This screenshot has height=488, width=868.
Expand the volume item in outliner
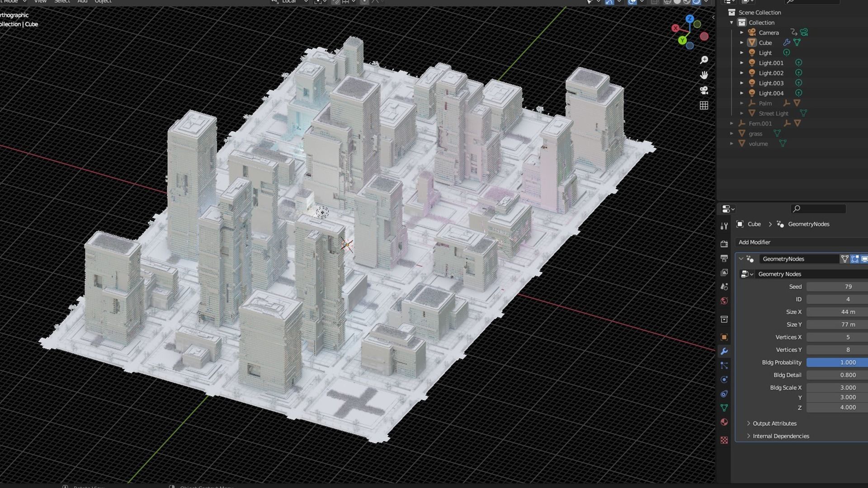coord(731,144)
